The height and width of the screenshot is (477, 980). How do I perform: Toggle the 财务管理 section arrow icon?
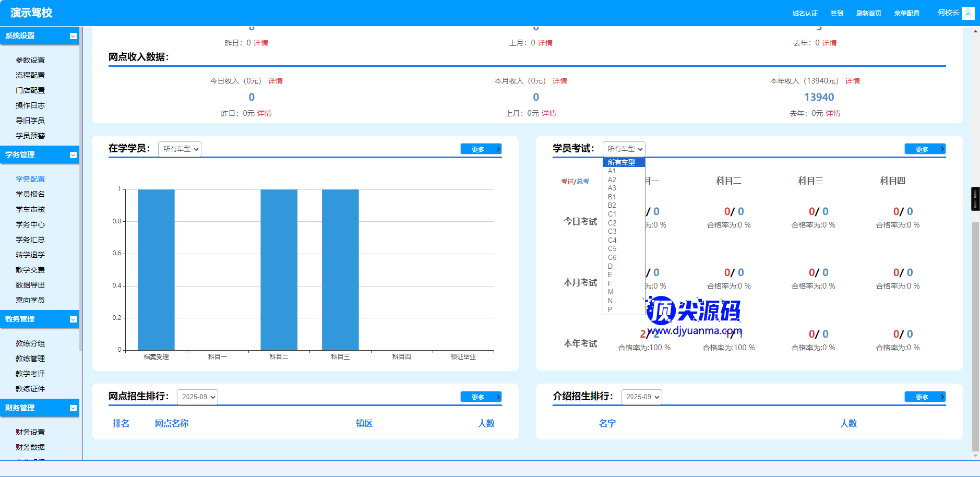(73, 408)
